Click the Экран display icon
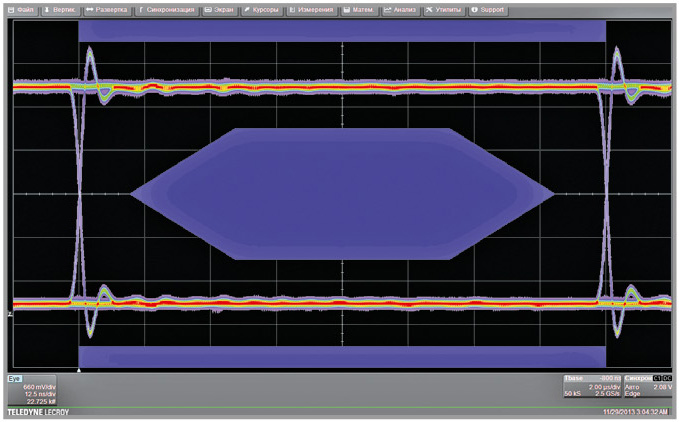Viewport: 679px width, 422px height. click(207, 9)
